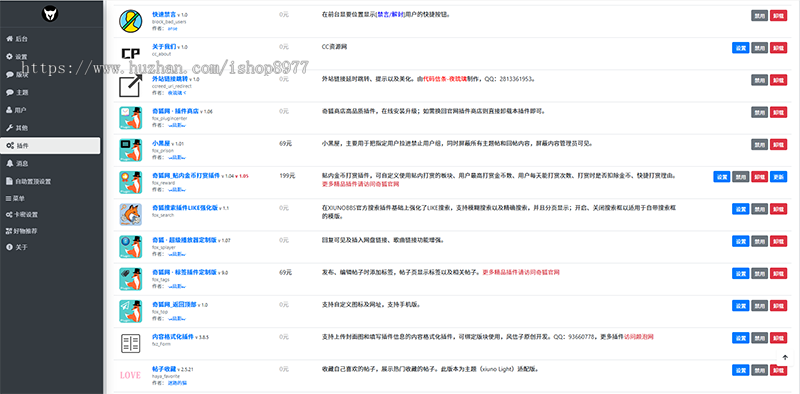Click author link 迷路的猫 under 帖子收藏
Image resolution: width=800 pixels, height=394 pixels.
tap(177, 383)
